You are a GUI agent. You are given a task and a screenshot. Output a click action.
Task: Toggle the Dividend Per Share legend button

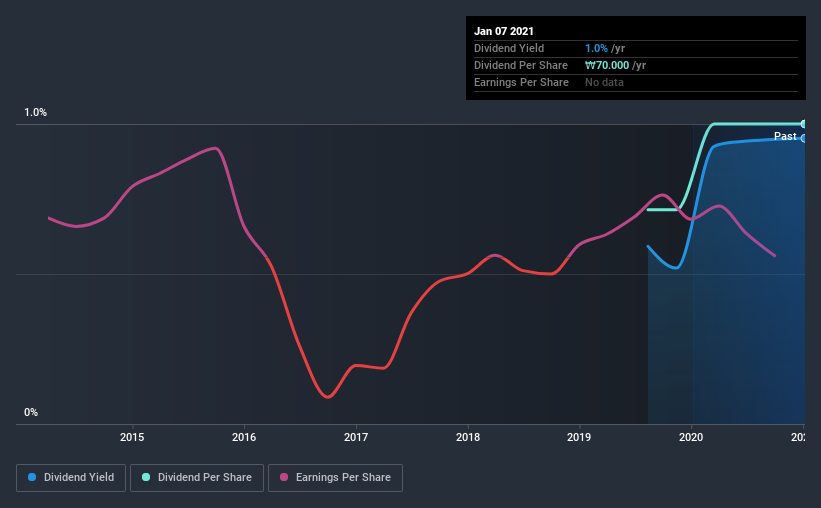coord(197,478)
